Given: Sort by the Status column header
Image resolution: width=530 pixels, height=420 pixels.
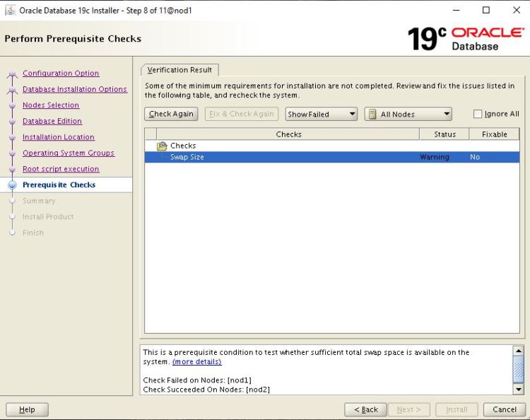Looking at the screenshot, I should 444,134.
